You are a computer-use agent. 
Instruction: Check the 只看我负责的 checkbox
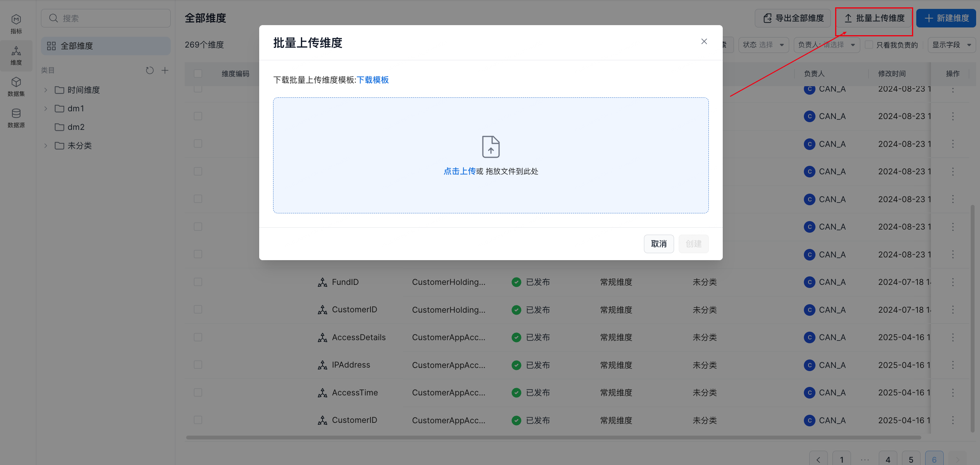[x=869, y=45]
